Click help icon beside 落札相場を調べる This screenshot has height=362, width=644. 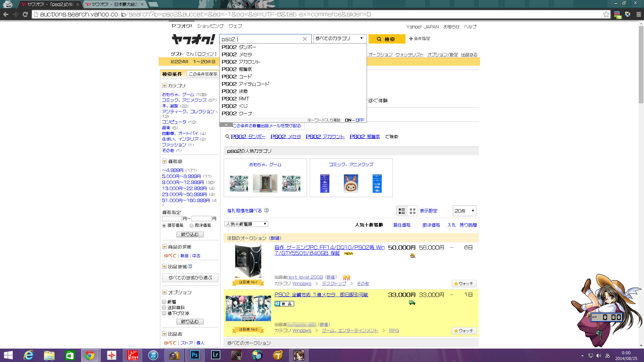tap(266, 210)
